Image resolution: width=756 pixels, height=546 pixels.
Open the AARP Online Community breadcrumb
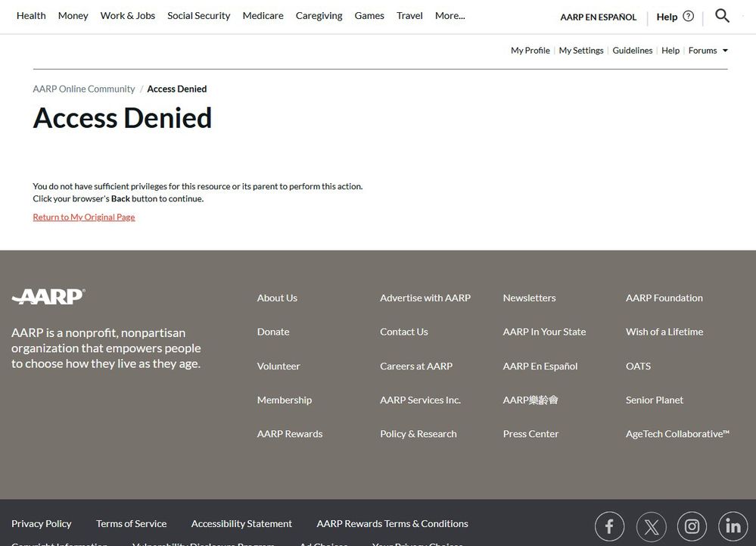(84, 89)
